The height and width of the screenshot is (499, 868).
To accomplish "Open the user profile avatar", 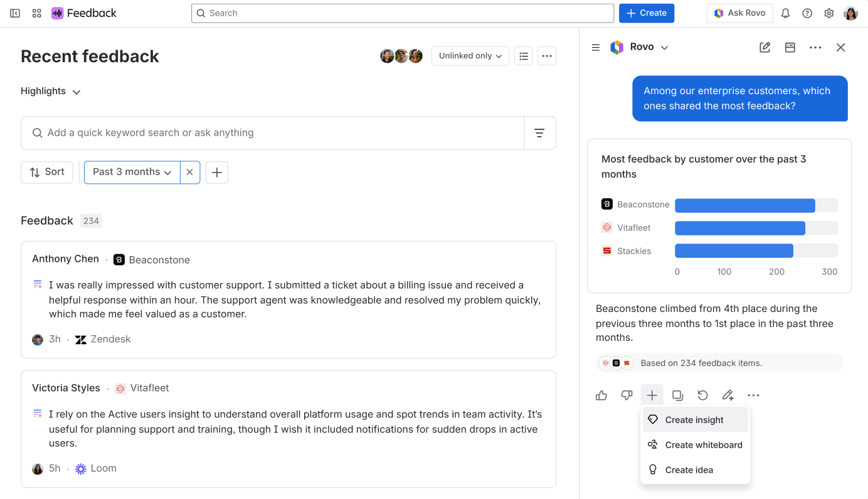I will click(x=850, y=13).
